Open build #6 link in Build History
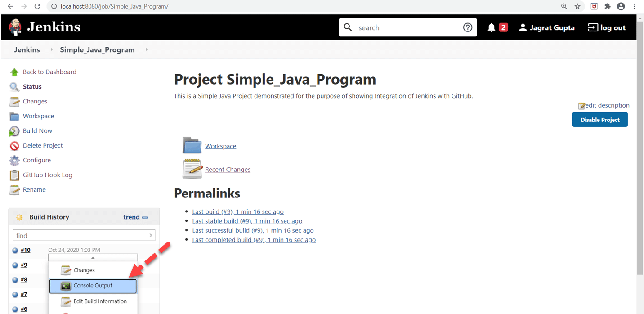 tap(24, 309)
